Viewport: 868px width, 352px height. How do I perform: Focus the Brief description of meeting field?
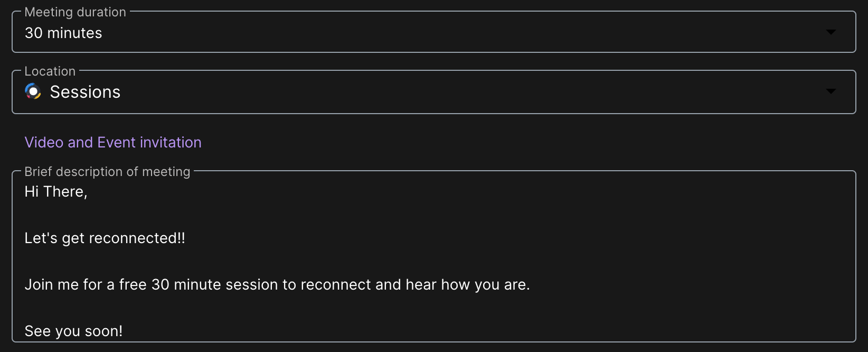(x=434, y=256)
